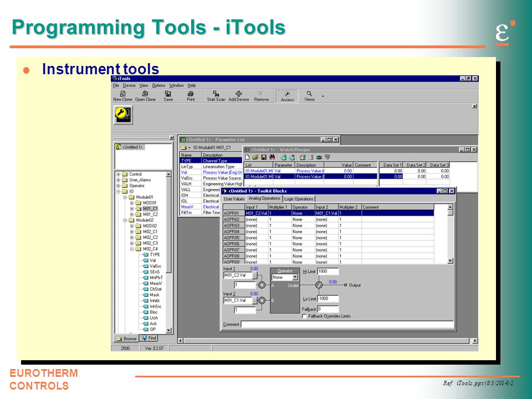Viewport: 532px width, 399px height.
Task: Open the File menu
Action: pos(116,85)
